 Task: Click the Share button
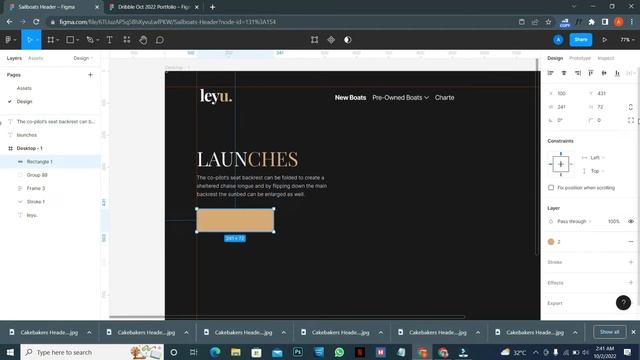(x=580, y=40)
